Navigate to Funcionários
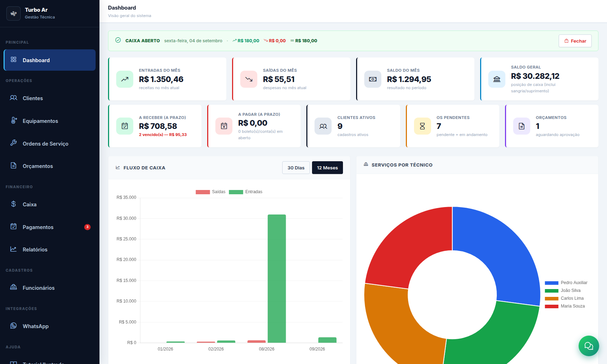607x364 pixels. pos(50,288)
